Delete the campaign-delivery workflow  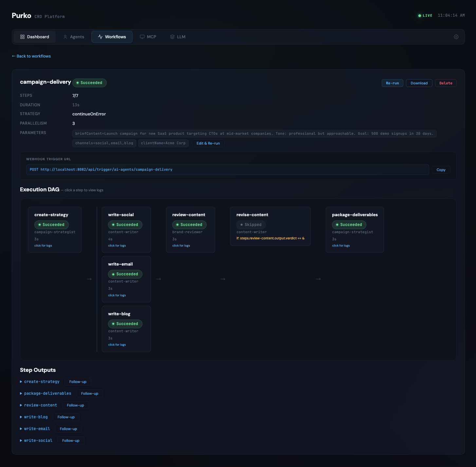click(446, 83)
